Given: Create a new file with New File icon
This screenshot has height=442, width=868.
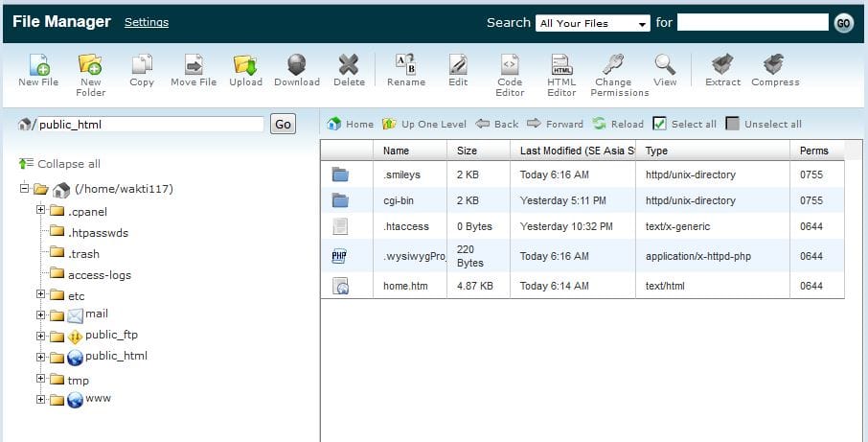Looking at the screenshot, I should pos(39,65).
